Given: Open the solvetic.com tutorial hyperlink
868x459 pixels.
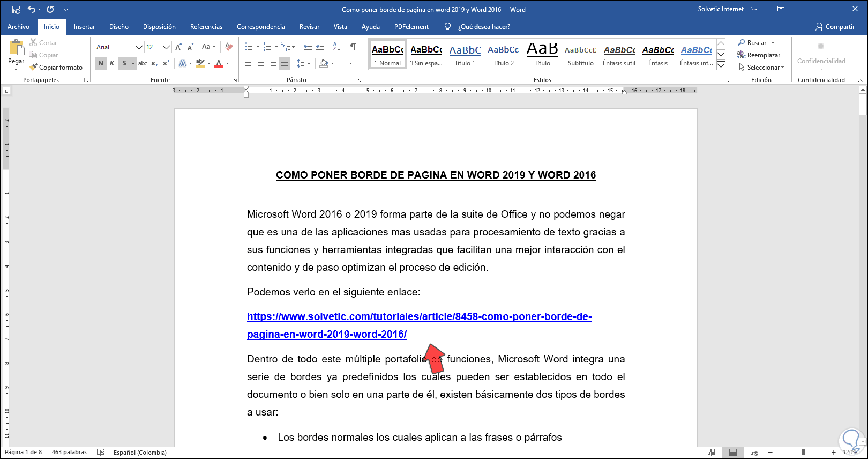Looking at the screenshot, I should click(x=419, y=325).
